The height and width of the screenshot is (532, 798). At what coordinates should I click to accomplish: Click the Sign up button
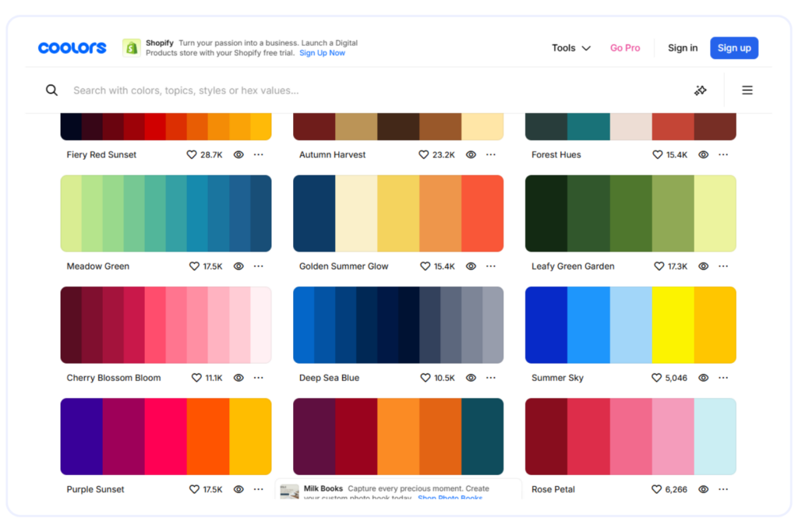(x=733, y=48)
